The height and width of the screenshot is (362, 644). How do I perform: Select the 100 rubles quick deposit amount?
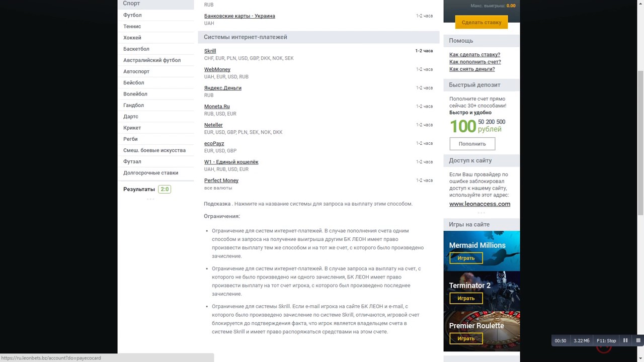463,126
